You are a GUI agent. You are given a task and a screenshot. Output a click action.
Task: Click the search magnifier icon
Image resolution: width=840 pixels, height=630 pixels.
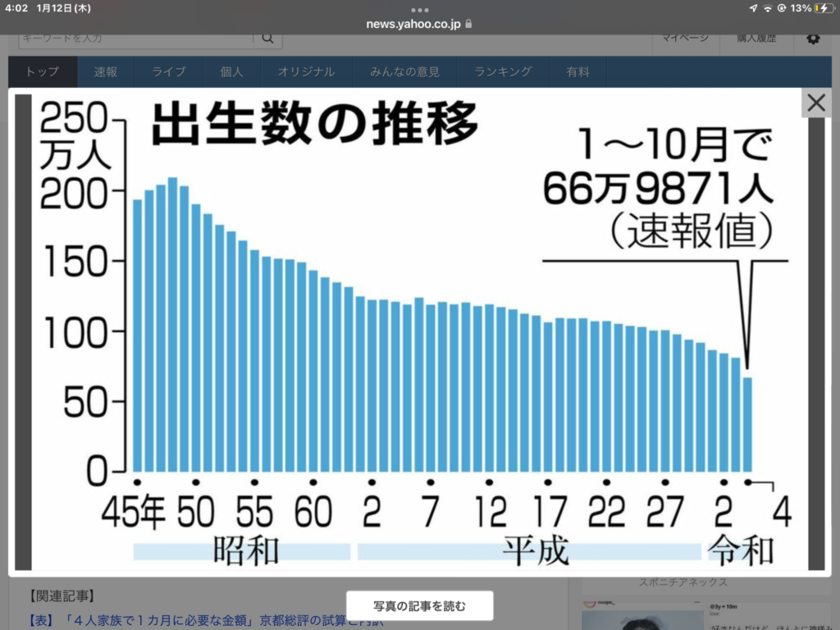[267, 38]
